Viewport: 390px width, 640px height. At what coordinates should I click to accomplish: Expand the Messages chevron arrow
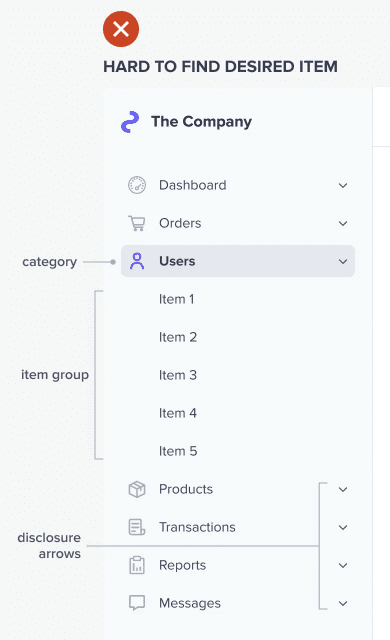[x=343, y=603]
